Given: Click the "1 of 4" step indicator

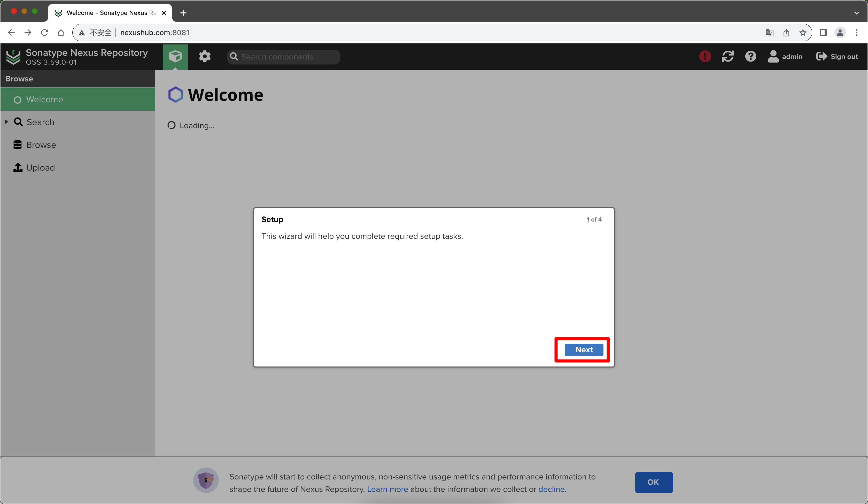Looking at the screenshot, I should (594, 220).
